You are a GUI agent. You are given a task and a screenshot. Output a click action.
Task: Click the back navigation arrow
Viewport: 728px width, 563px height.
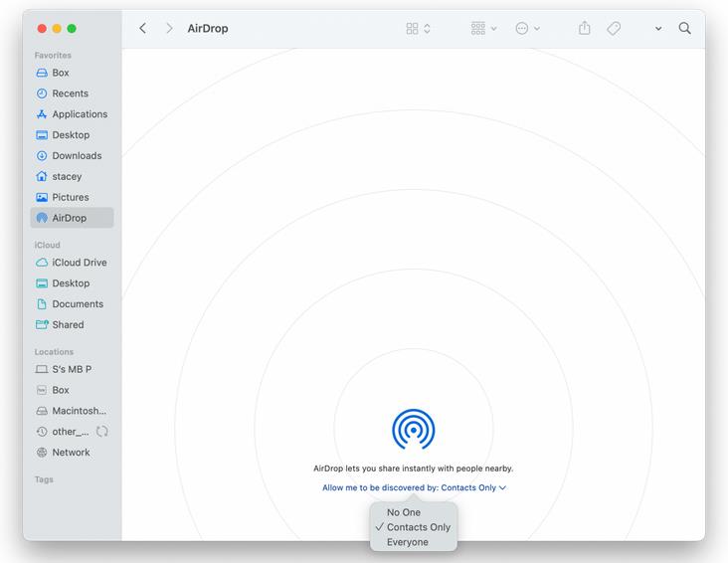click(x=143, y=28)
